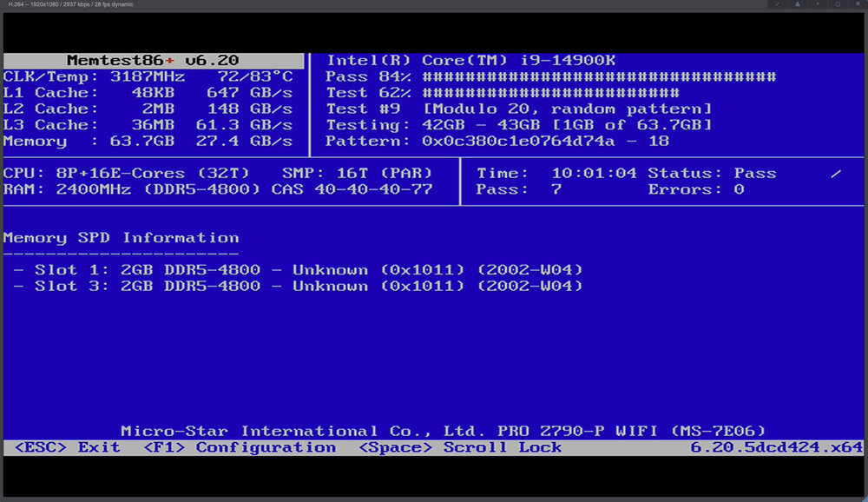Click the Slot 1 2GB DDR5-4800 row
The width and height of the screenshot is (868, 502).
tap(299, 270)
